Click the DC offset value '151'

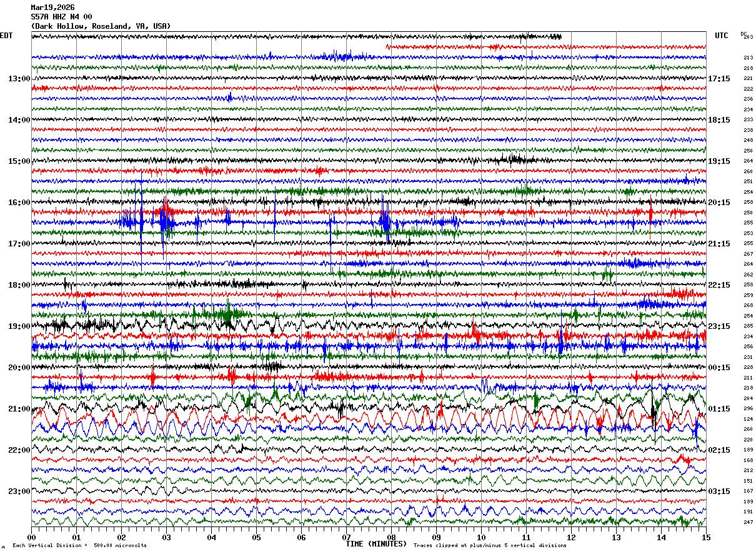(x=748, y=481)
